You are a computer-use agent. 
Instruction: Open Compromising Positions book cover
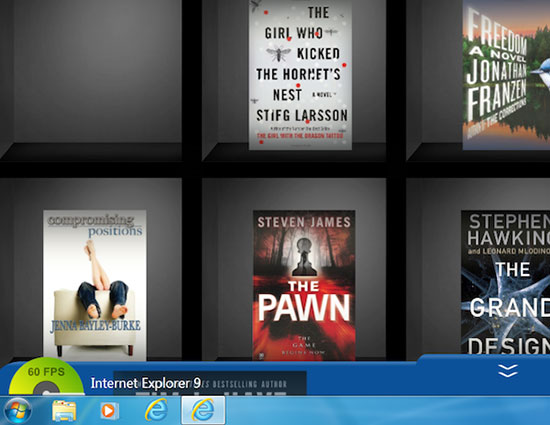click(95, 285)
